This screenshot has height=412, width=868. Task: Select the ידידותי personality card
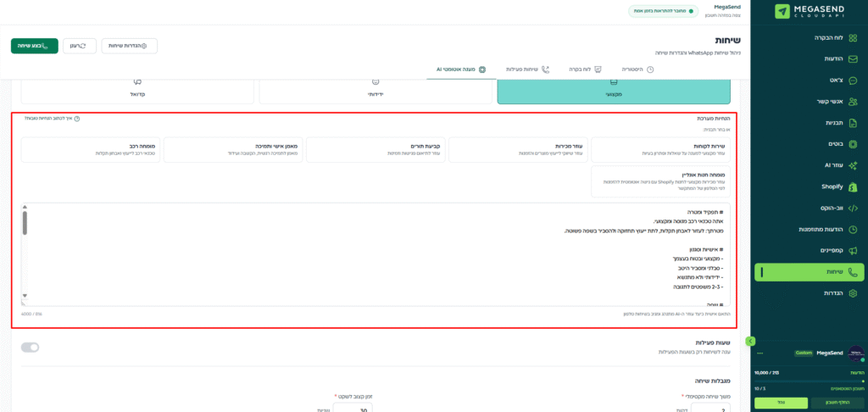[376, 88]
